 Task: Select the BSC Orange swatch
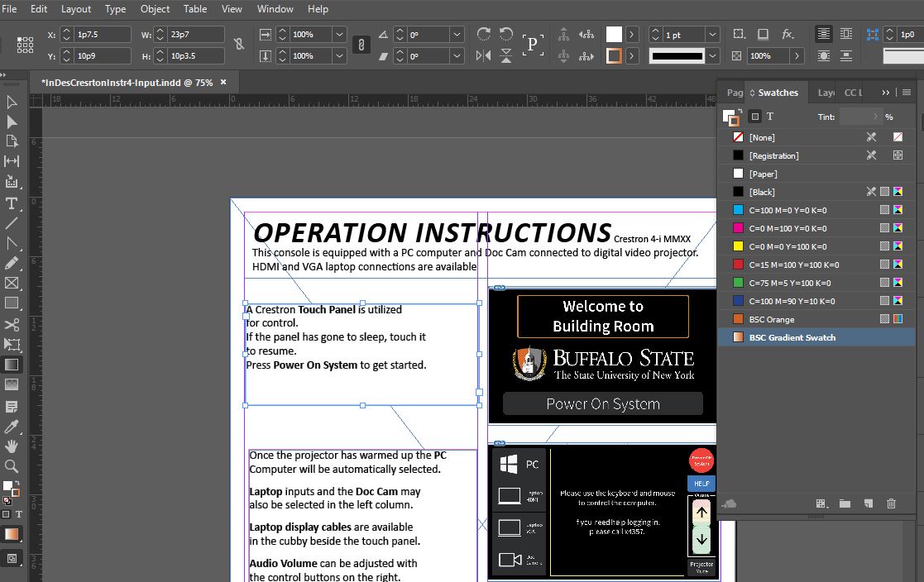click(778, 318)
